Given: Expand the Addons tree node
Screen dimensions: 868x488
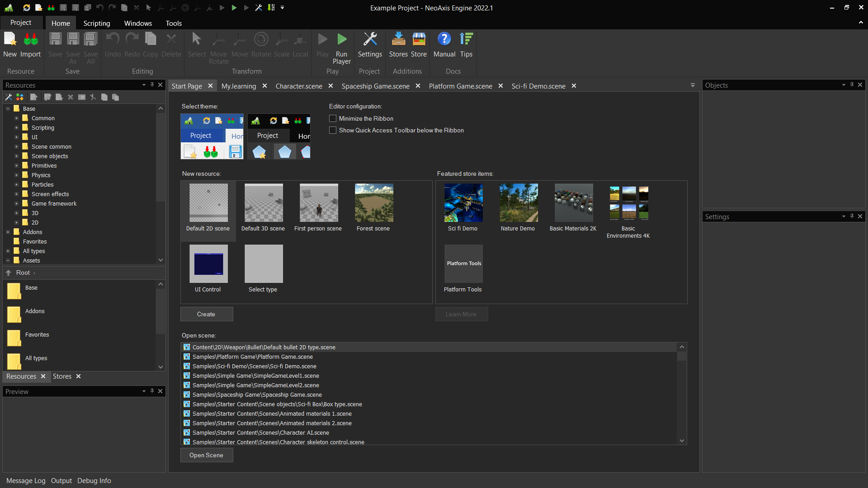Looking at the screenshot, I should click(x=8, y=232).
